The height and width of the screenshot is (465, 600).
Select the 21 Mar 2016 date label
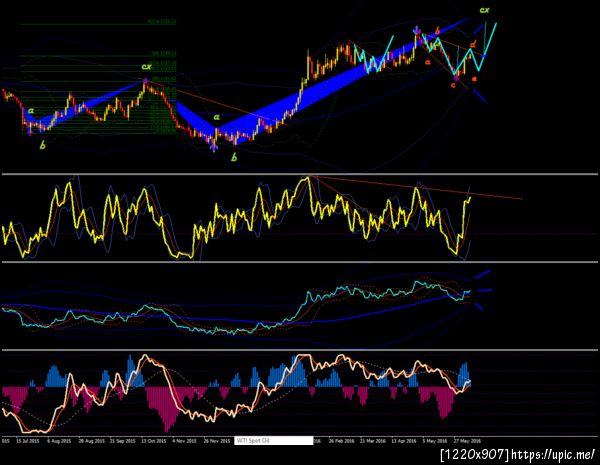click(x=373, y=441)
